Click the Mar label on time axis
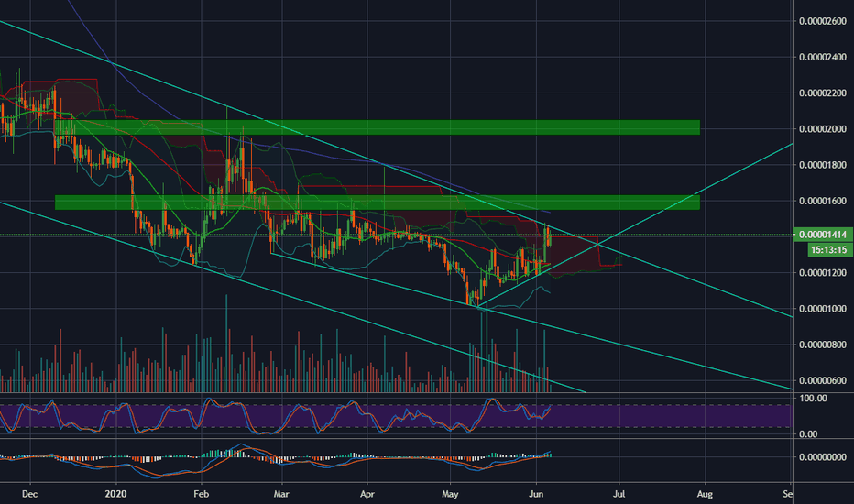 coord(281,494)
